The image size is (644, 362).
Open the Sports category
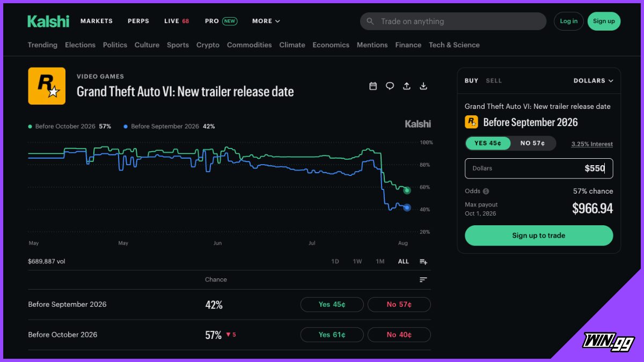click(178, 45)
